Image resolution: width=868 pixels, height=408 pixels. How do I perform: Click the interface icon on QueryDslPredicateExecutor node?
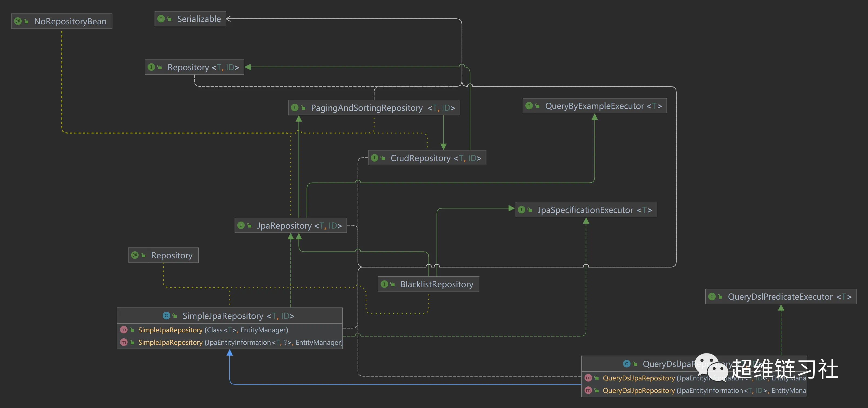click(712, 297)
